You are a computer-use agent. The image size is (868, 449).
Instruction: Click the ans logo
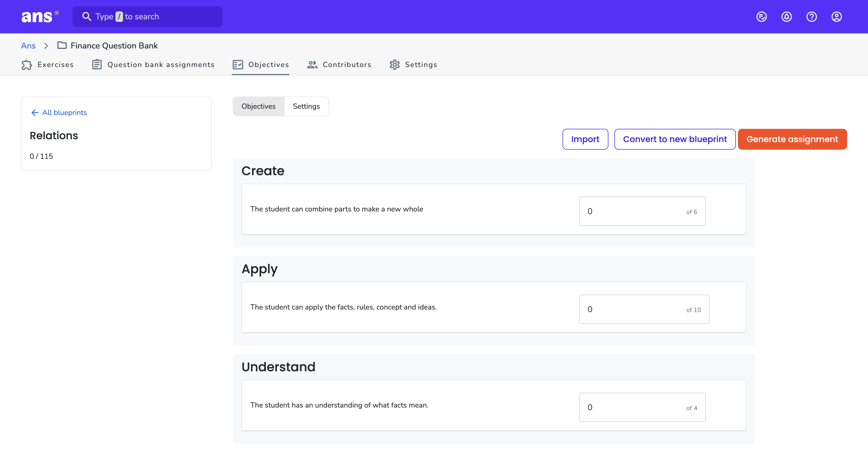pyautogui.click(x=40, y=16)
